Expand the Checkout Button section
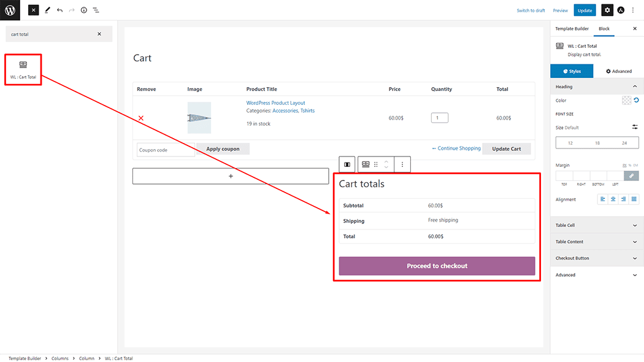Viewport: 644px width, 362px height. click(596, 258)
